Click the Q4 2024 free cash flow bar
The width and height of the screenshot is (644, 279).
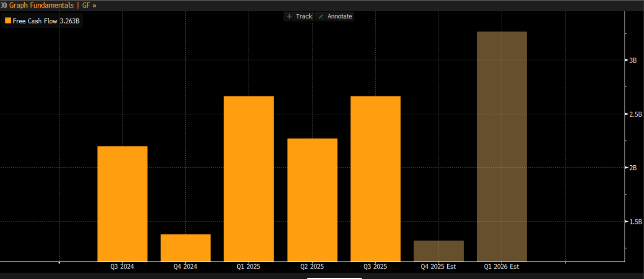(185, 248)
